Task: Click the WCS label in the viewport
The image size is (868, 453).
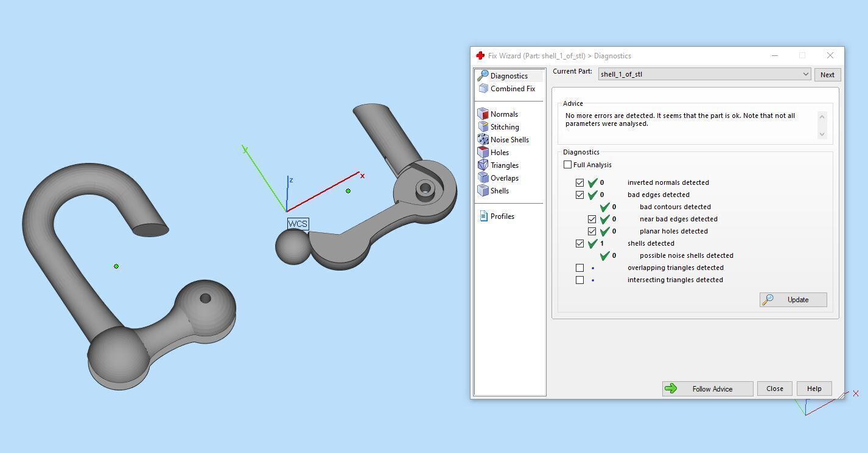Action: (x=298, y=224)
